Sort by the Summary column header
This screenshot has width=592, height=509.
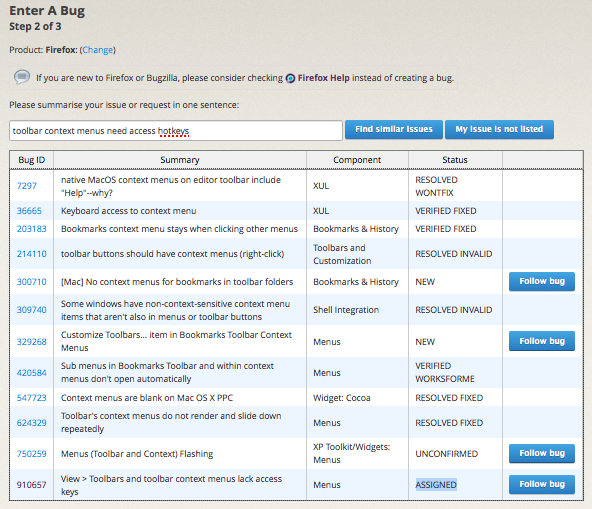180,160
